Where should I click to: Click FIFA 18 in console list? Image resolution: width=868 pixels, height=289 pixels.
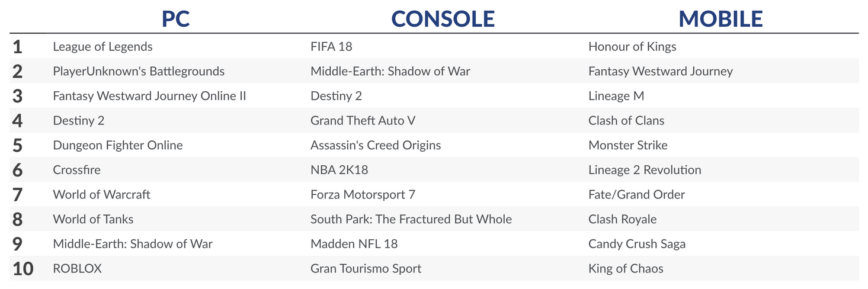tap(331, 46)
